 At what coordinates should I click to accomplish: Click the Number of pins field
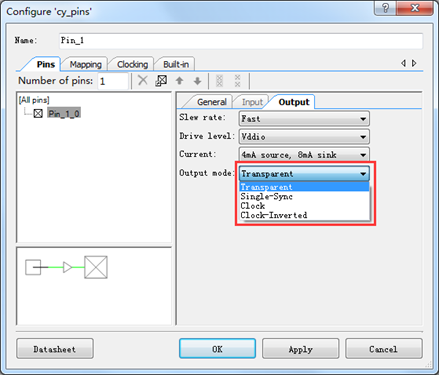tap(113, 81)
